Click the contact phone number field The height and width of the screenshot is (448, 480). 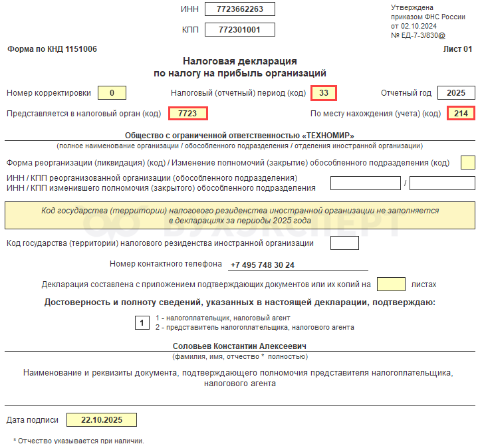298,265
